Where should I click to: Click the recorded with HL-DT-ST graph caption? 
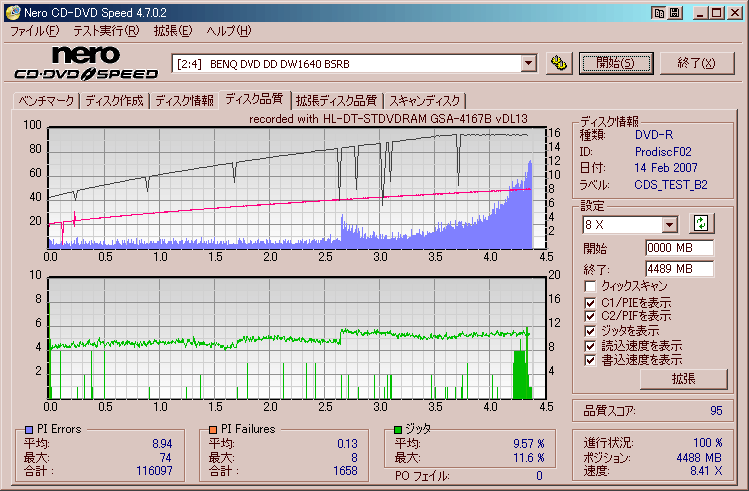388,119
